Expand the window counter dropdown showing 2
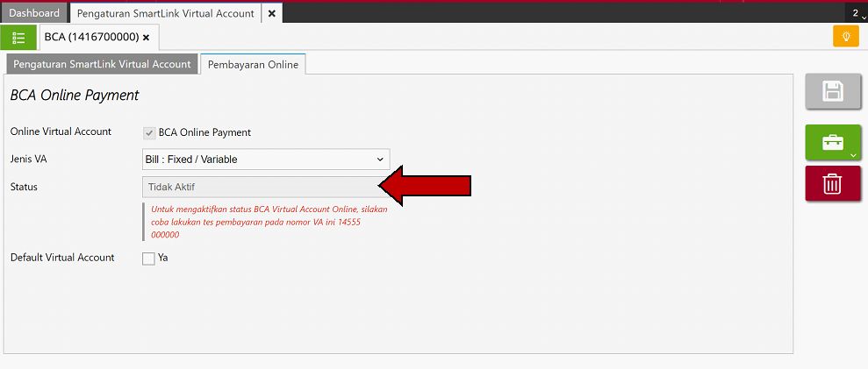The image size is (868, 369). coord(856,13)
